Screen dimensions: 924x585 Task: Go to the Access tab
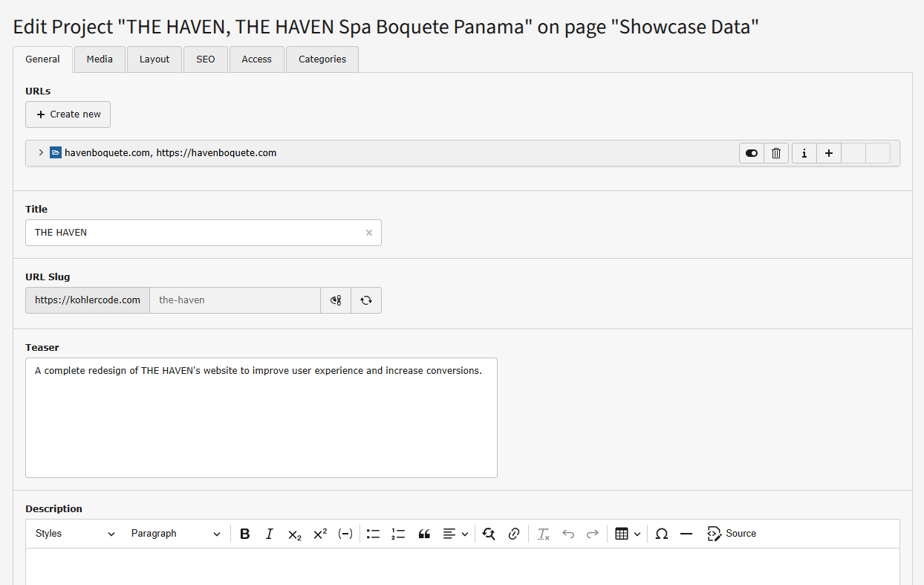point(257,59)
